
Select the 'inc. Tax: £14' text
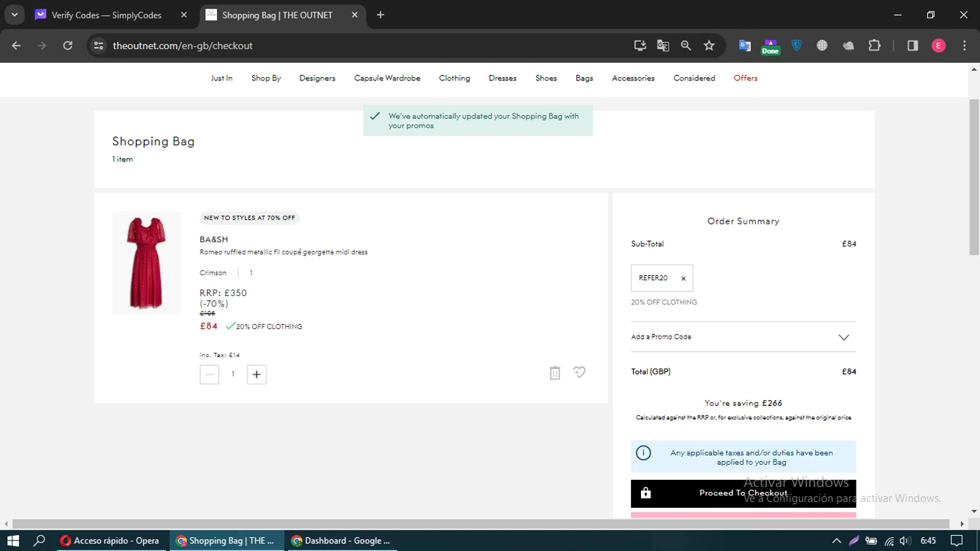tap(220, 355)
